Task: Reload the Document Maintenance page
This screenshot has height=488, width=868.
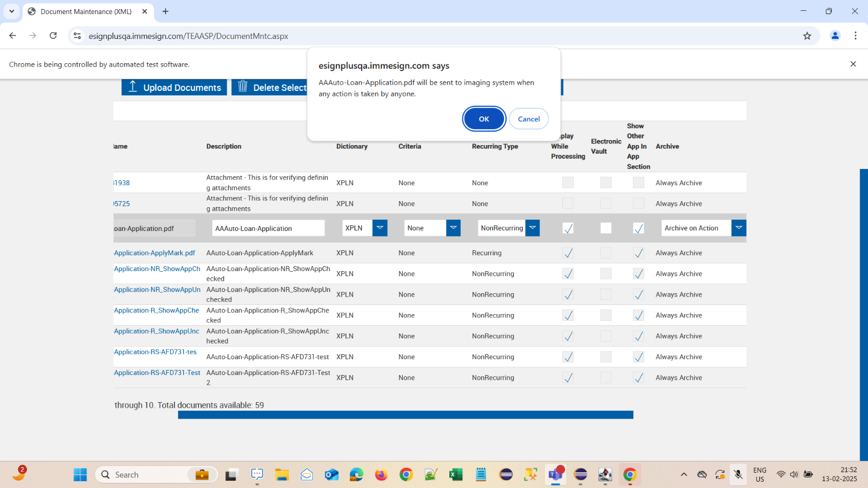Action: pos(53,36)
